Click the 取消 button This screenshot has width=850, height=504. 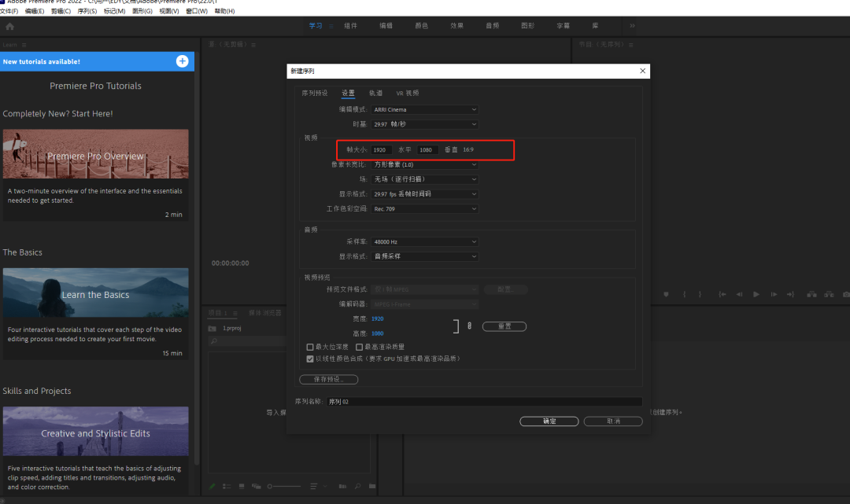pos(613,421)
